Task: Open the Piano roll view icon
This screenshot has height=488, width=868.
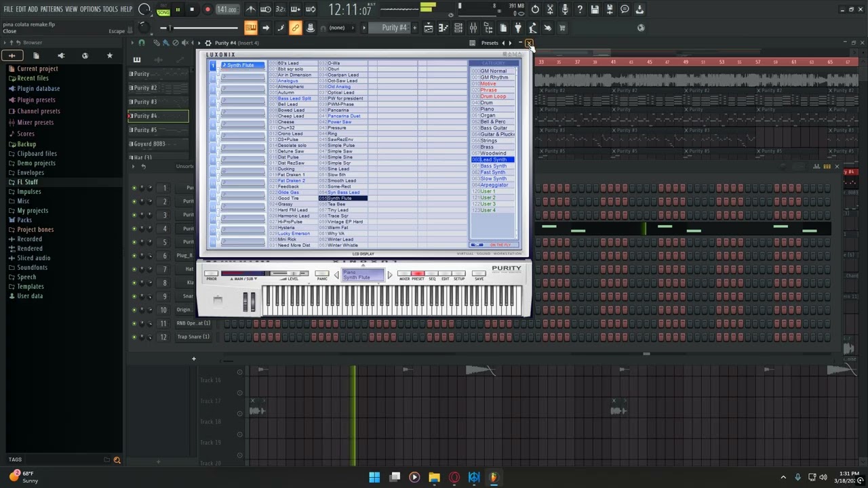Action: tap(443, 28)
